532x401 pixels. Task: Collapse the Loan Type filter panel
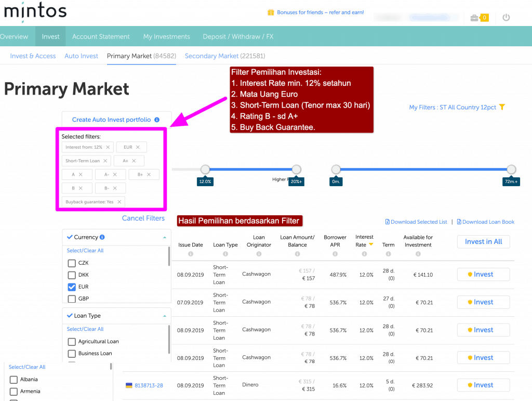click(165, 315)
